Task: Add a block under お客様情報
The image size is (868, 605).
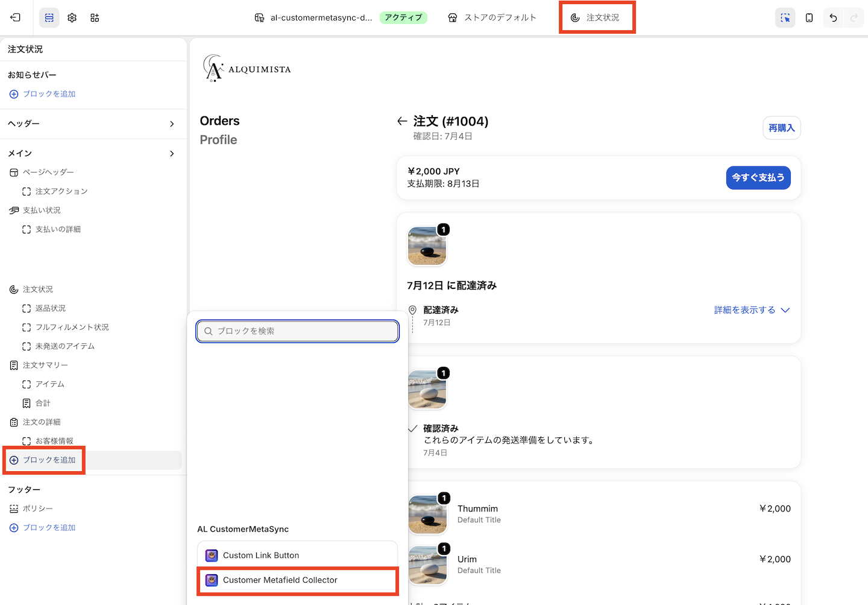Action: tap(43, 460)
